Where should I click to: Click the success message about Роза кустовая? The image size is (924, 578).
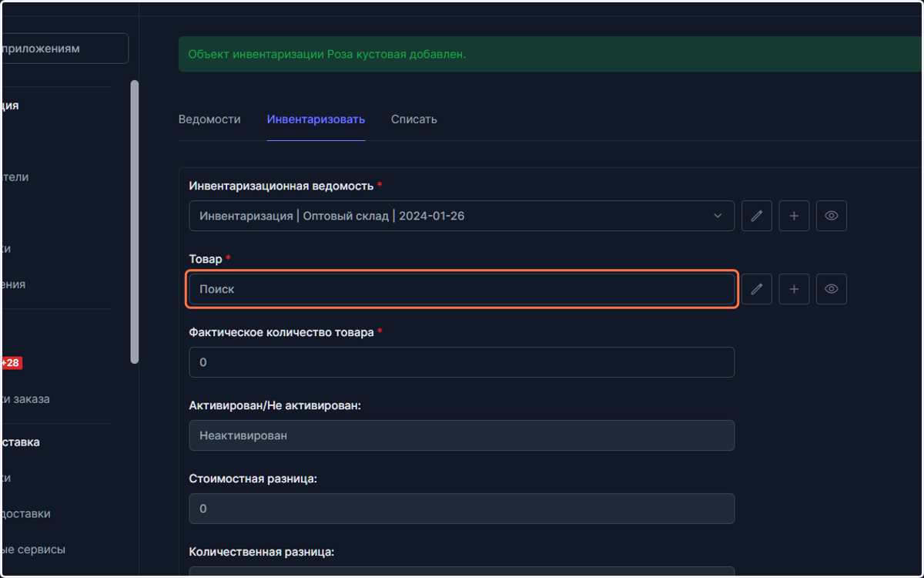click(x=327, y=55)
